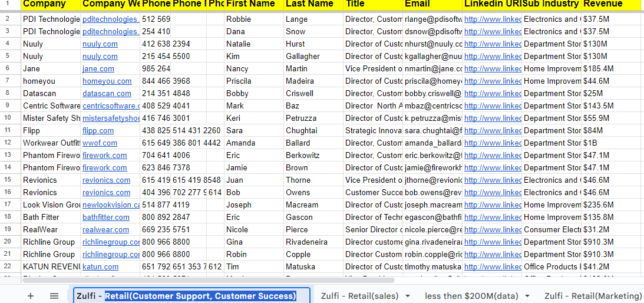Select the Company header cell
The height and width of the screenshot is (303, 644).
point(51,5)
